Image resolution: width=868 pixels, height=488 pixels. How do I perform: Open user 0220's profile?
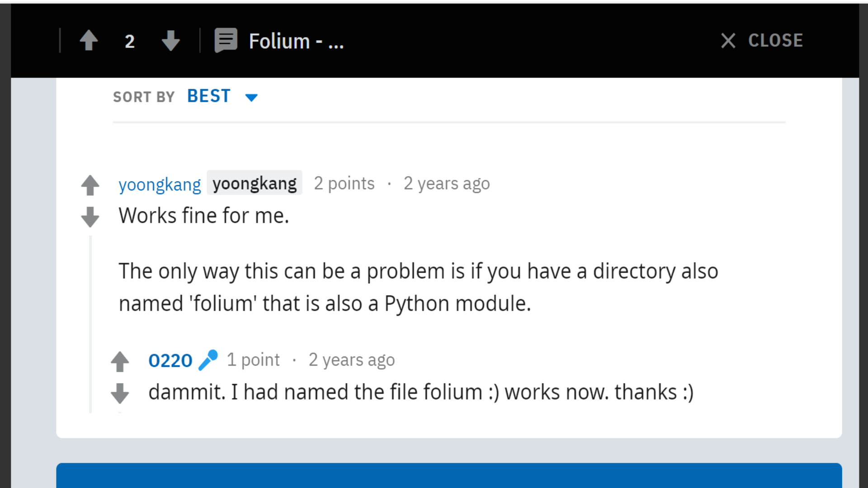point(170,361)
